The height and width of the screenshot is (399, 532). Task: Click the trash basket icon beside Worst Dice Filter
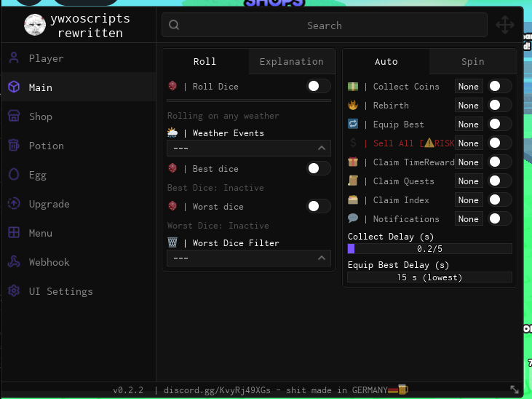[172, 242]
